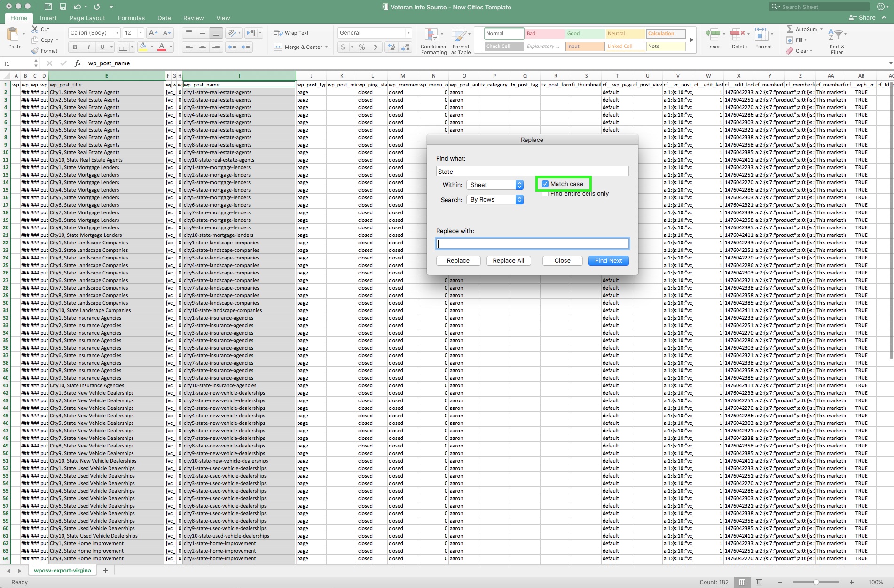Enable Find entire cells only
This screenshot has width=894, height=588.
coord(545,194)
